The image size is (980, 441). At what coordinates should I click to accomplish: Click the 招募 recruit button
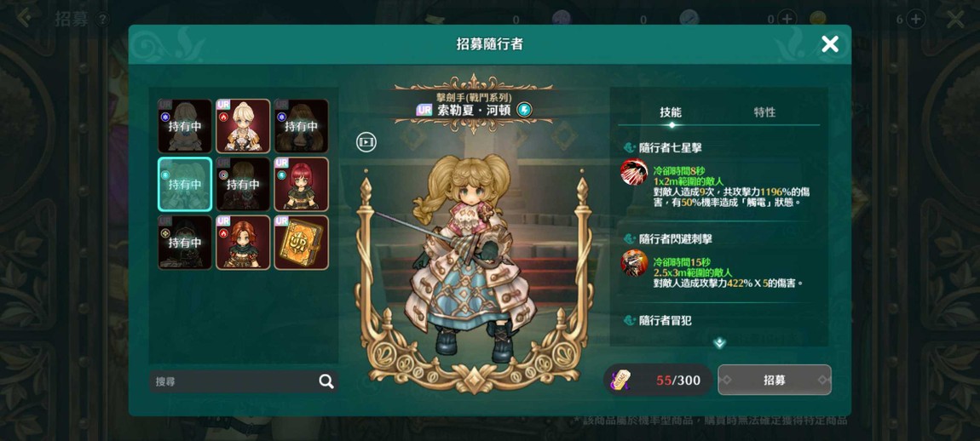(x=775, y=380)
